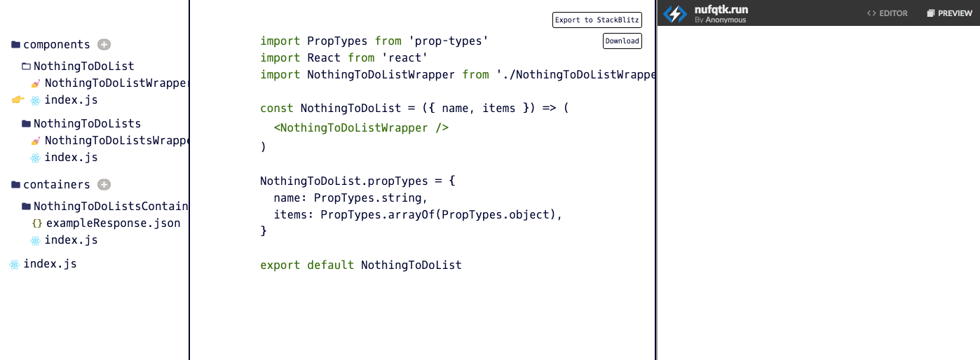
Task: Click the plus icon beside components
Action: coord(104,44)
